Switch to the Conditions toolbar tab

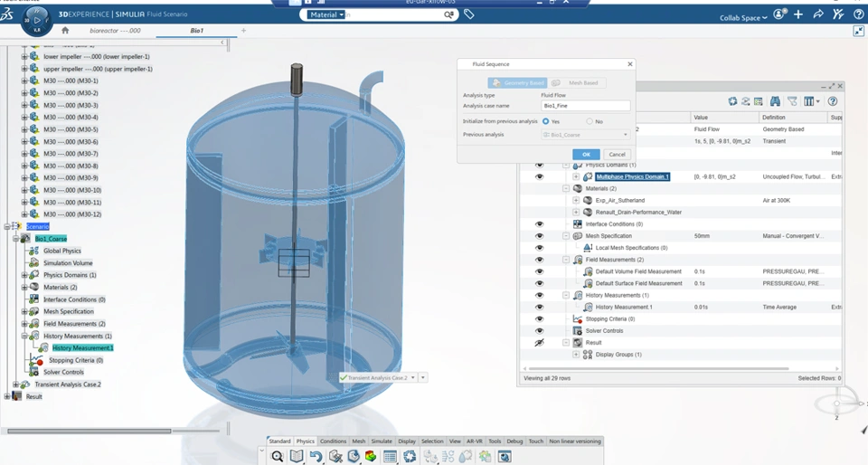pos(334,441)
